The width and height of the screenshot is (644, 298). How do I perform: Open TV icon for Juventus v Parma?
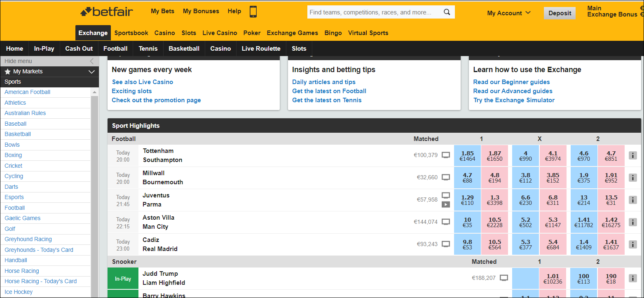click(446, 195)
